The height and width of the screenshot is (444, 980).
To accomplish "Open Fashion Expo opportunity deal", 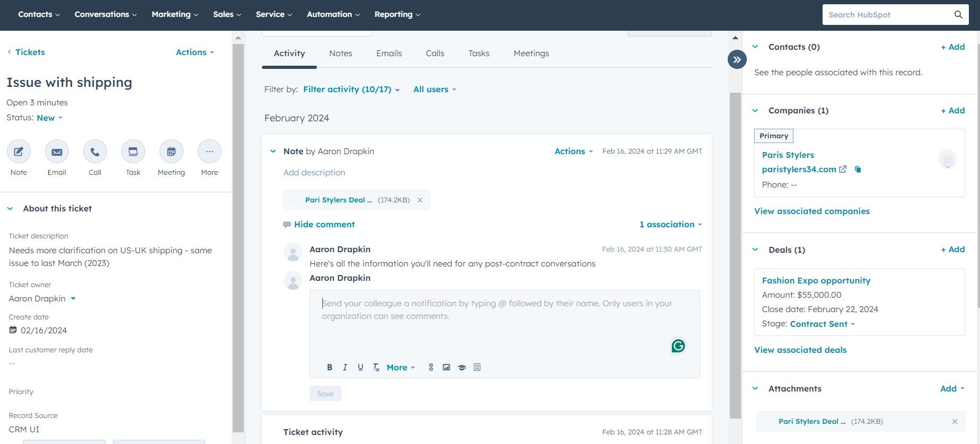I will pos(816,281).
